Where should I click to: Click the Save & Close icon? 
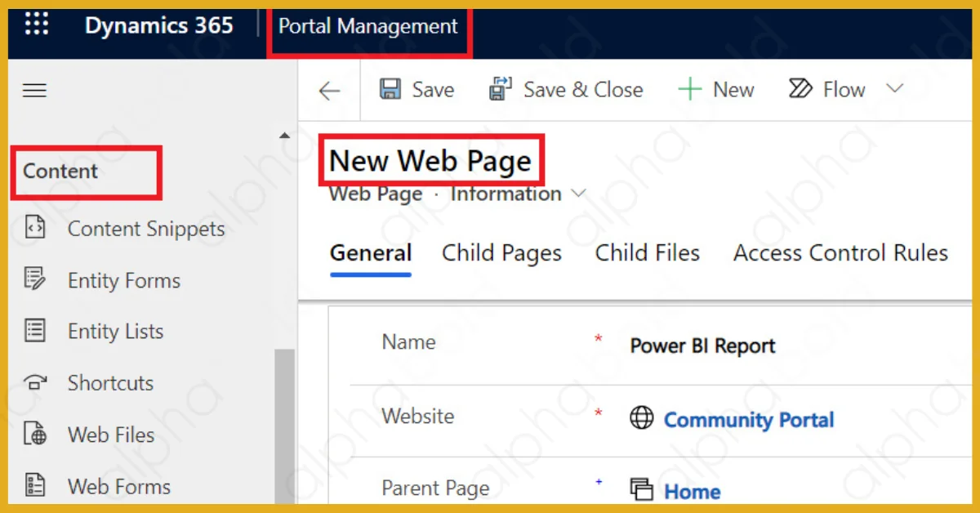pyautogui.click(x=500, y=89)
